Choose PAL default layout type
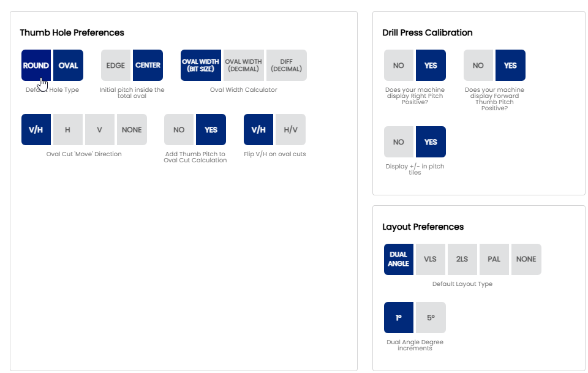Image resolution: width=588 pixels, height=373 pixels. tap(494, 259)
